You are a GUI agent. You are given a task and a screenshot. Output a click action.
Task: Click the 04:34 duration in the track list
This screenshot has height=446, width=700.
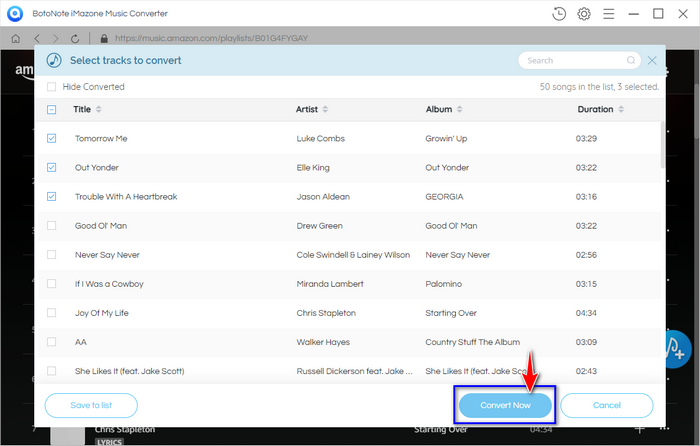(586, 313)
